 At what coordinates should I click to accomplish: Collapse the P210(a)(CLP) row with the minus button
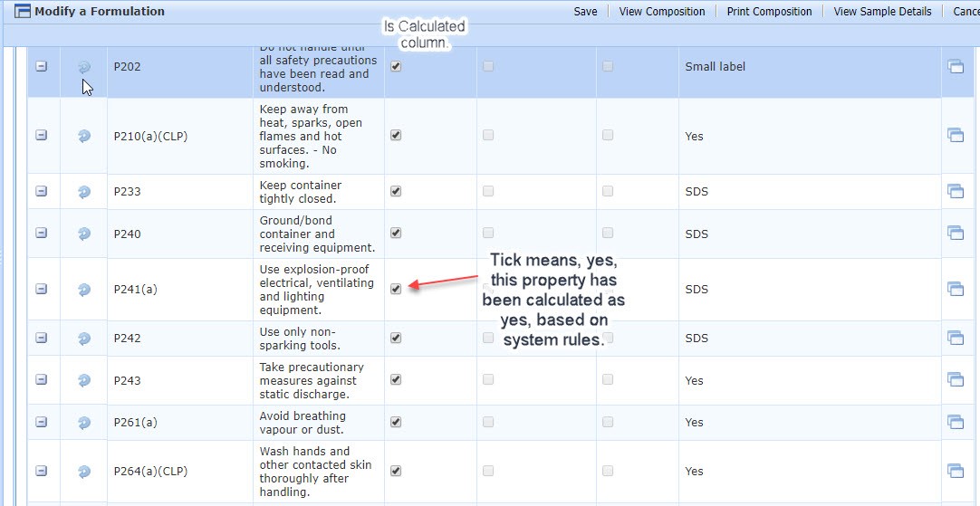(42, 135)
